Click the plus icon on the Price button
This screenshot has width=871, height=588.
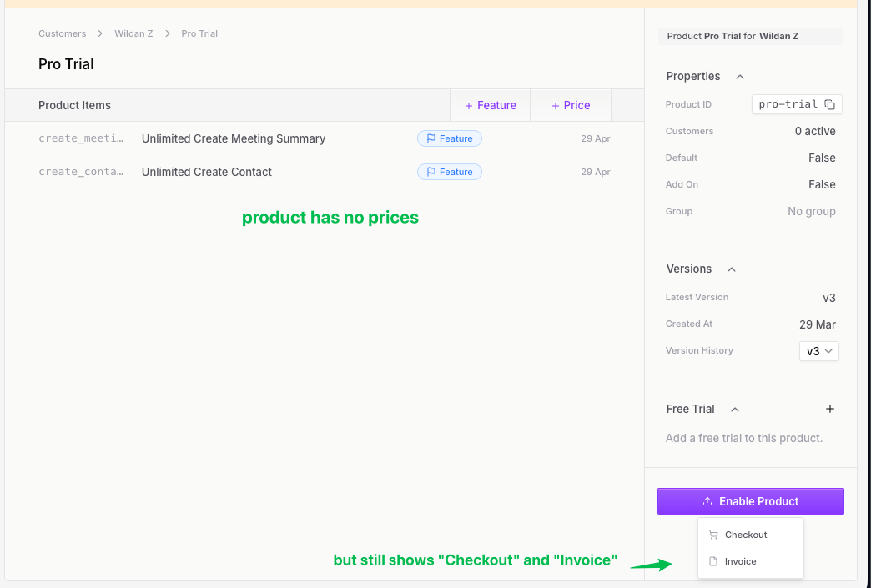coord(556,105)
